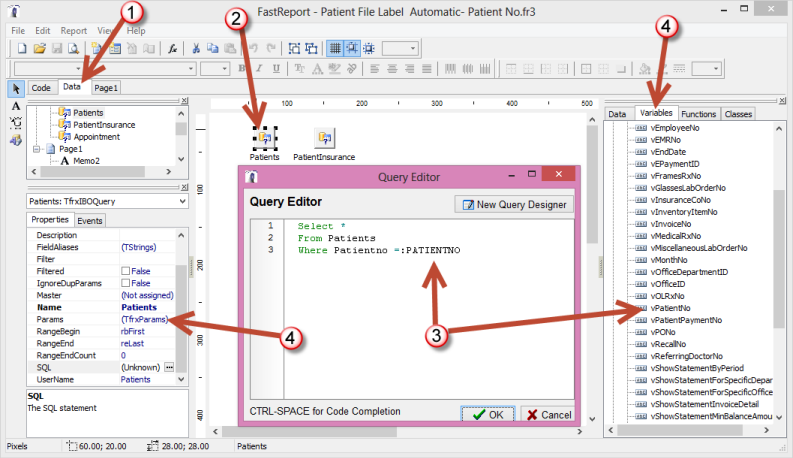Click the Paste icon
Viewport: 793px width, 458px height.
pyautogui.click(x=230, y=49)
